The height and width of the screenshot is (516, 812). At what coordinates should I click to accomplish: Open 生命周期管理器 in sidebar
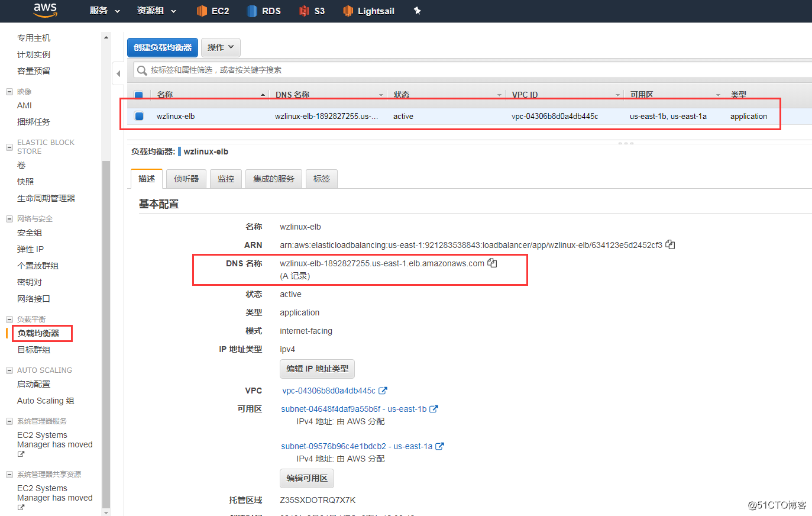46,198
